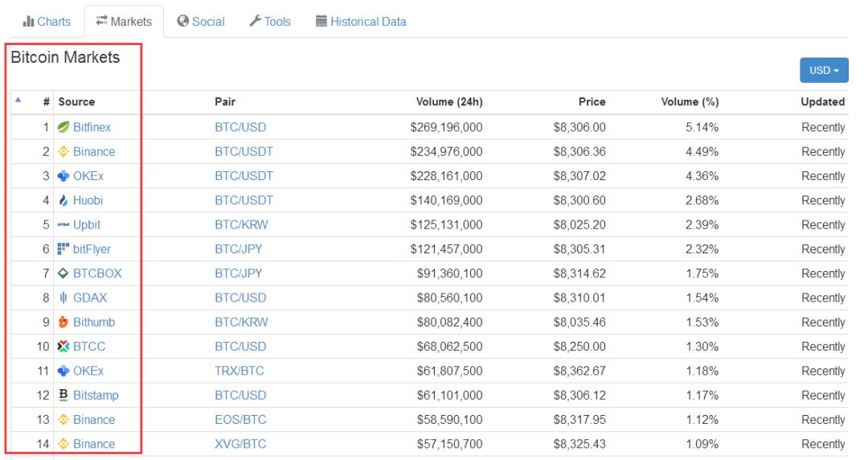Click the Bitstamp B icon
Viewport: 868px width, 460px height.
(x=64, y=395)
